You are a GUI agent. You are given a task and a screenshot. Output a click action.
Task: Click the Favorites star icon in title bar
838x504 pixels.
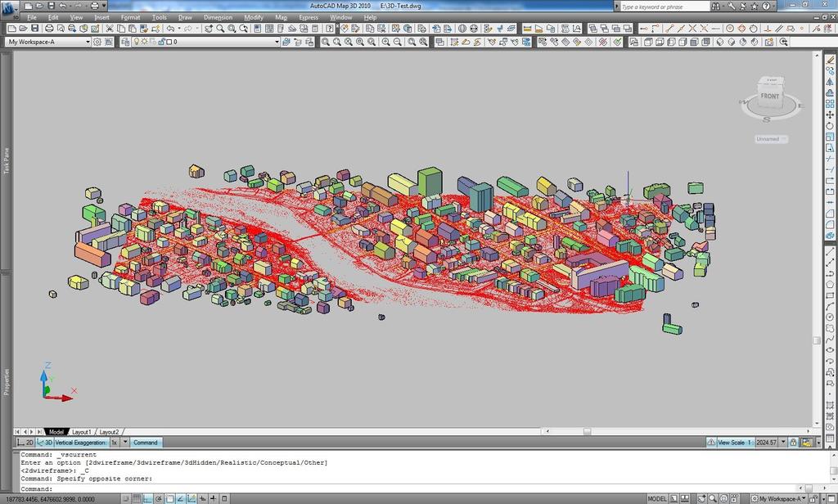tap(754, 7)
